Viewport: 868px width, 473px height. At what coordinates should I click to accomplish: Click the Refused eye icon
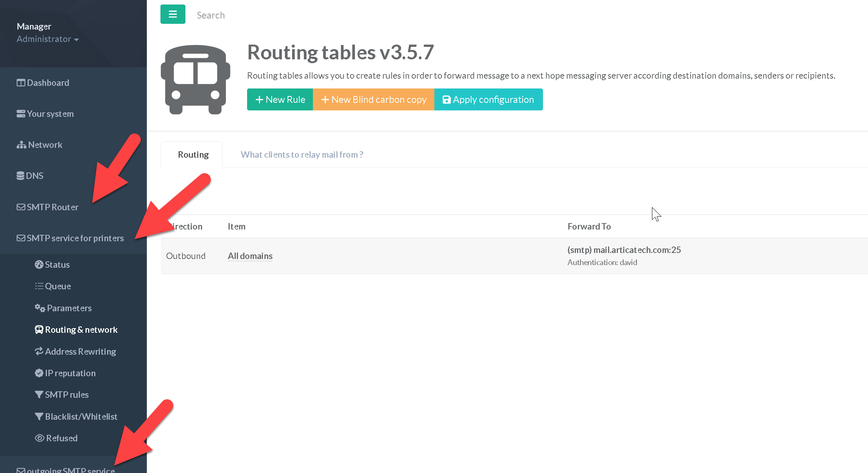(x=39, y=438)
